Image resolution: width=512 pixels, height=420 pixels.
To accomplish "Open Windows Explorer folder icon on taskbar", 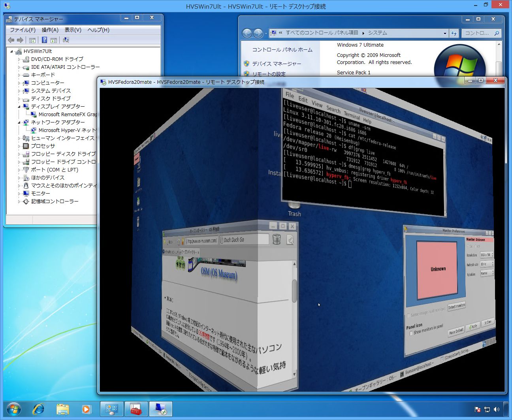I will (x=62, y=409).
